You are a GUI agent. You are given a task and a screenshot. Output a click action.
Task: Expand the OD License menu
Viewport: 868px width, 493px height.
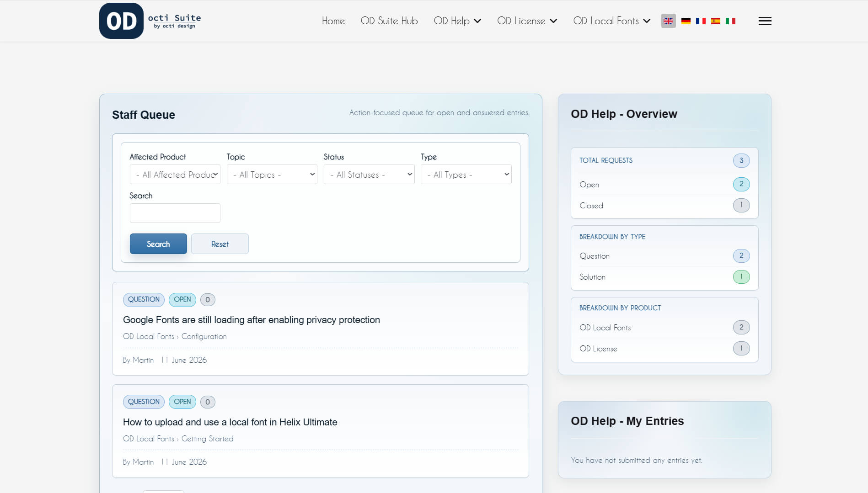coord(527,21)
